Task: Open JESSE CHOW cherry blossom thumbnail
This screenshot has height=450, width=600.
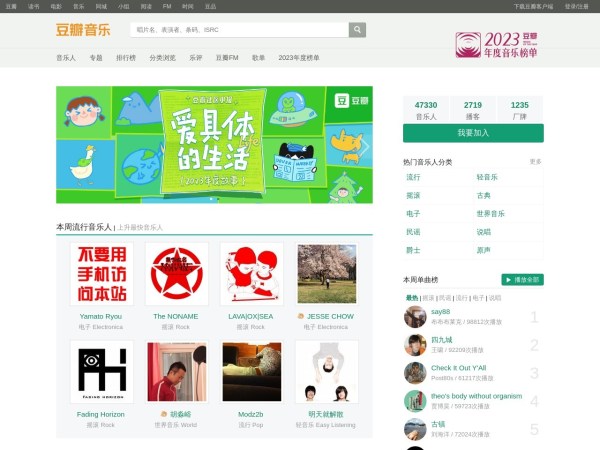Action: [x=326, y=274]
